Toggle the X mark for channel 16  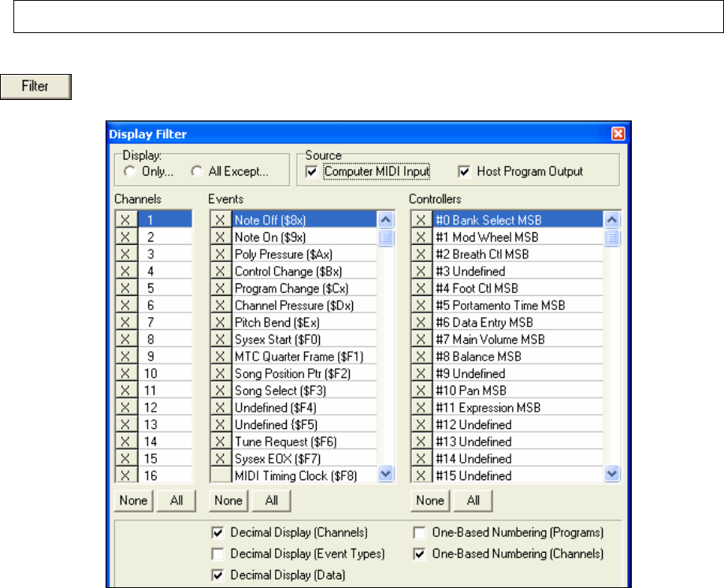coord(125,475)
